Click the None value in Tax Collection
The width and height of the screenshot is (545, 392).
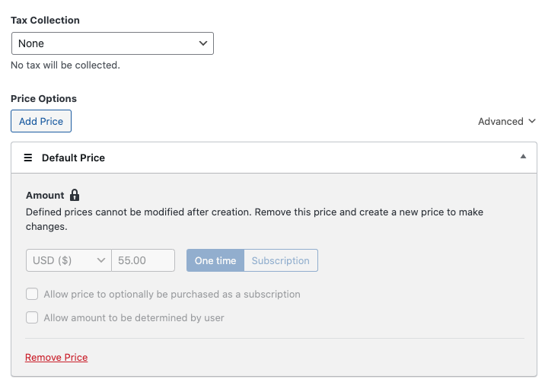pyautogui.click(x=32, y=43)
